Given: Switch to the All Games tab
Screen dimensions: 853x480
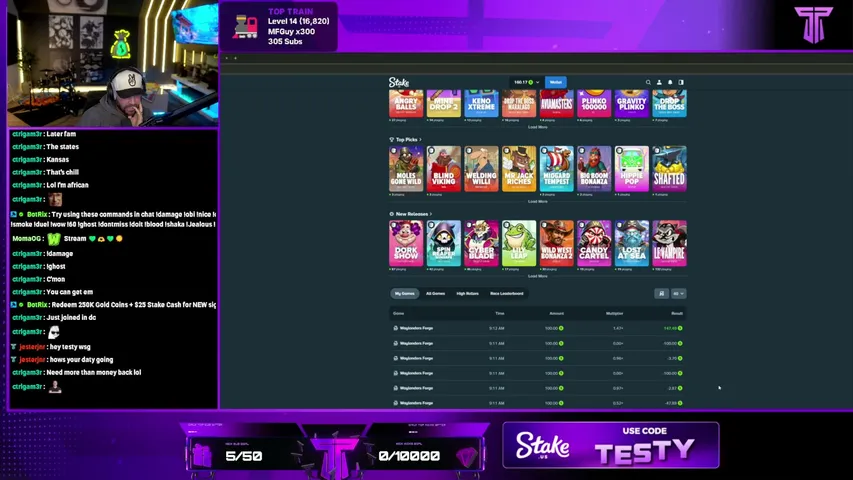Looking at the screenshot, I should point(435,293).
